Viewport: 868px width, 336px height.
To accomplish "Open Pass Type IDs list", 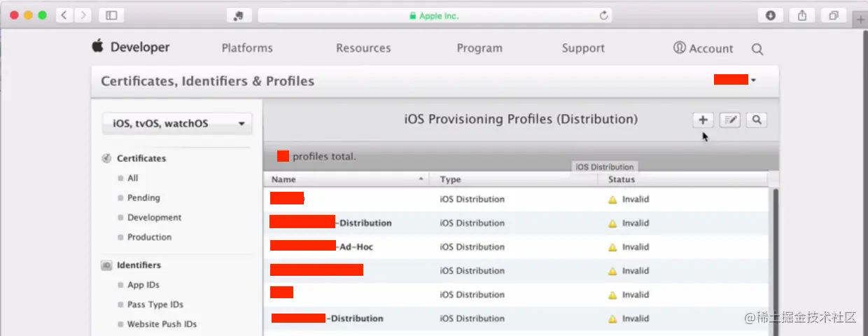I will tap(155, 304).
